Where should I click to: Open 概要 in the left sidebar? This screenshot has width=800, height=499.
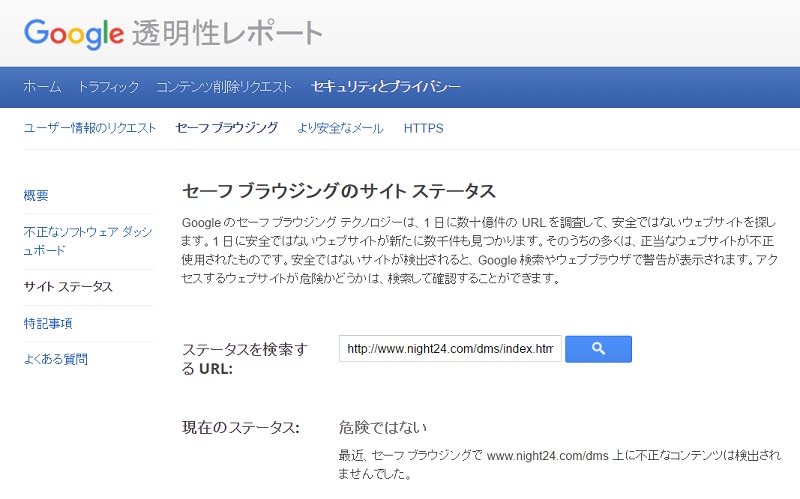[36, 195]
